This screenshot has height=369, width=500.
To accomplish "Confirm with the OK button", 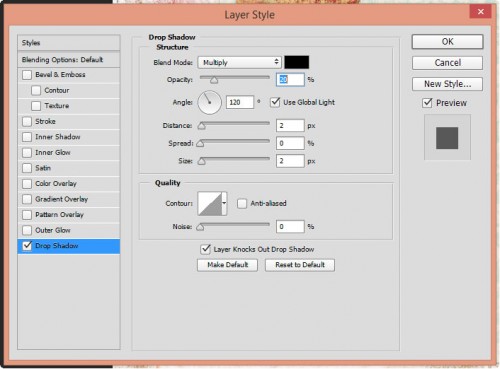I will [447, 42].
